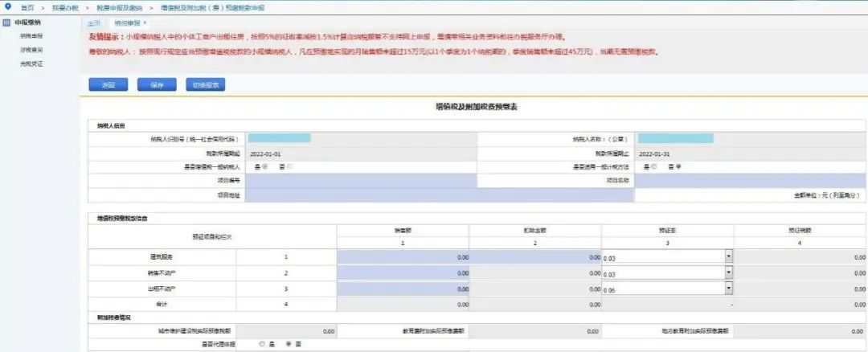Open 预征率 dropdown for 销售不动产 row
The width and height of the screenshot is (868, 352).
pos(728,273)
